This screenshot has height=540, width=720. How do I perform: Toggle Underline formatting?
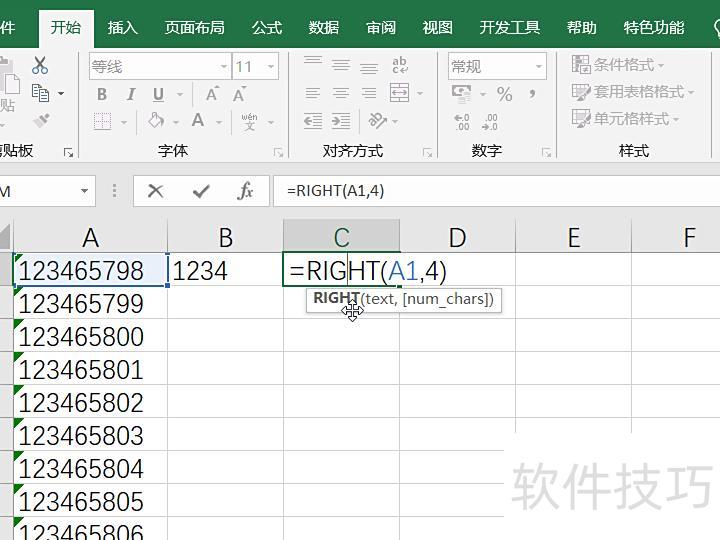pos(158,95)
